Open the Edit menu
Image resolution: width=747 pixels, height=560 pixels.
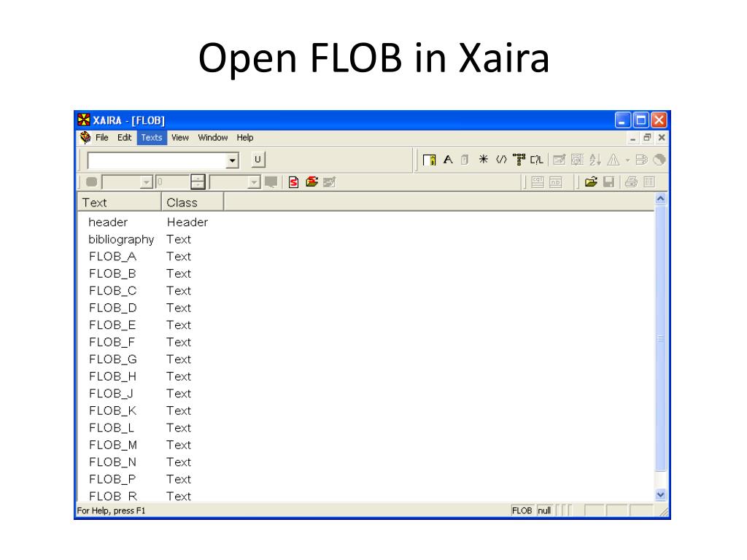[x=124, y=138]
